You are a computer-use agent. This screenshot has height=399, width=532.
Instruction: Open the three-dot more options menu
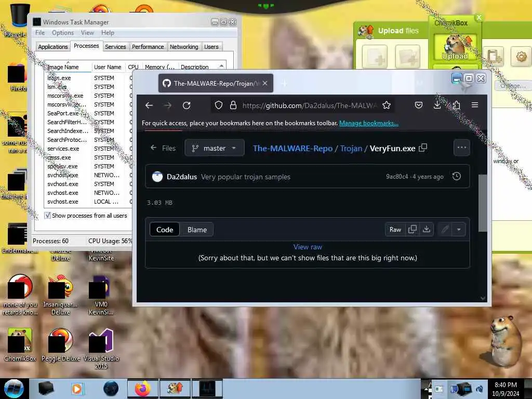pos(462,148)
